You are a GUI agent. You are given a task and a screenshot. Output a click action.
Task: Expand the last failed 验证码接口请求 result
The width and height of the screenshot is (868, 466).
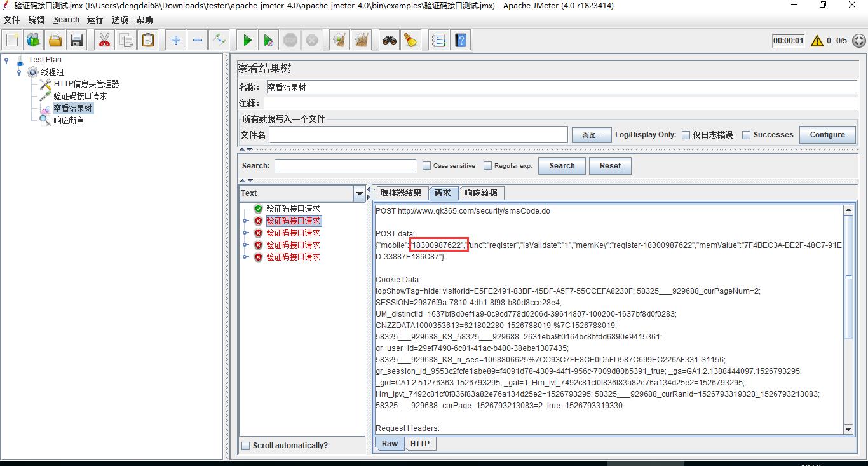point(247,257)
